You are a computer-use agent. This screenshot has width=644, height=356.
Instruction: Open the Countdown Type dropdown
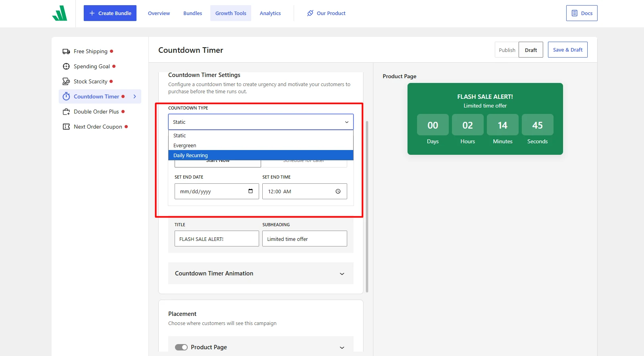click(x=261, y=122)
